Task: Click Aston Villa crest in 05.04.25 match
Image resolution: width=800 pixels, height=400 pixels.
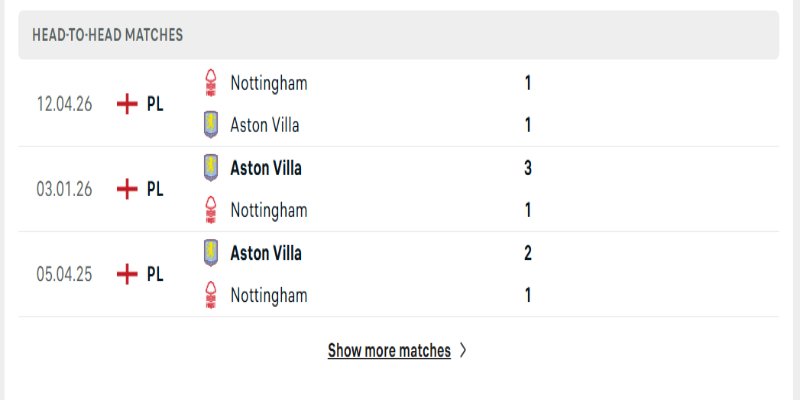Action: coord(211,253)
